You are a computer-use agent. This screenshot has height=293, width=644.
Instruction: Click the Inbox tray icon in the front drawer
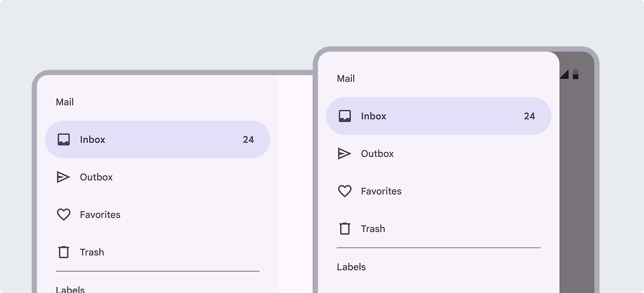tap(345, 116)
